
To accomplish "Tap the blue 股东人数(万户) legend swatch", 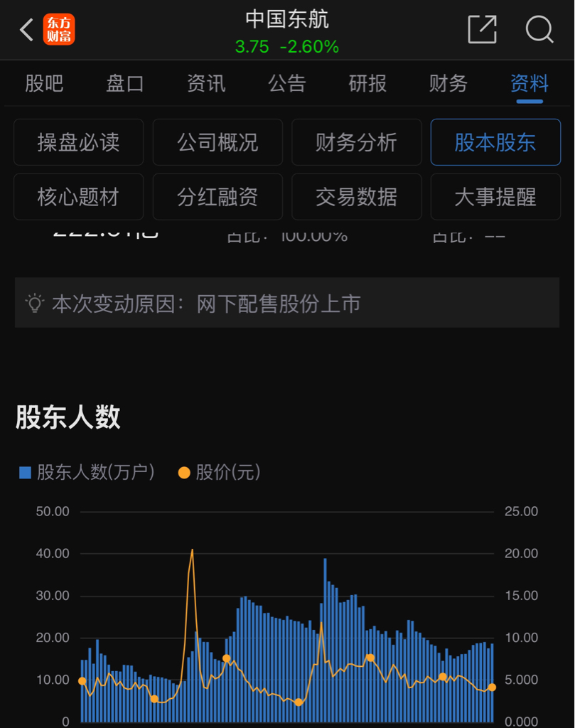I will (x=25, y=473).
